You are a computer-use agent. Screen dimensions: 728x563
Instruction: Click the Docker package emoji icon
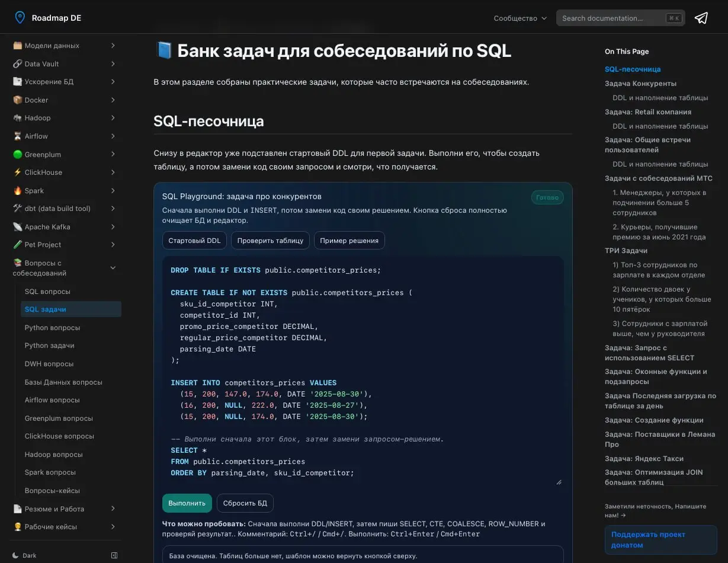[x=18, y=100]
